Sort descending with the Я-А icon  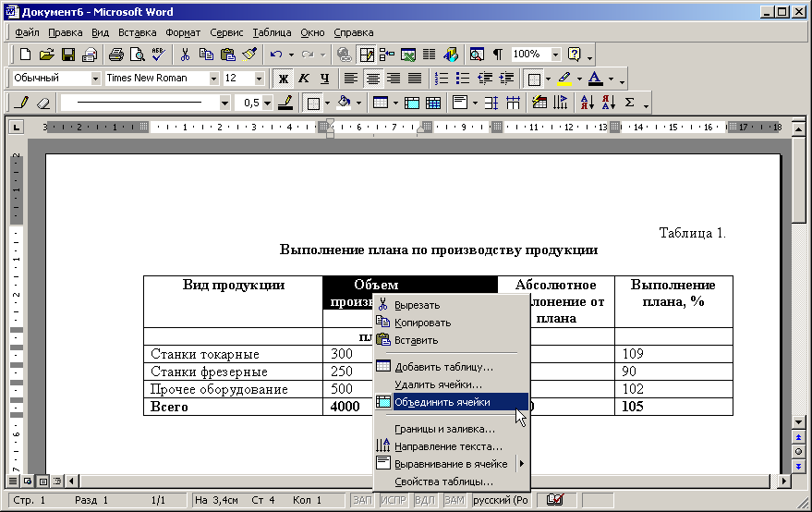pyautogui.click(x=609, y=103)
